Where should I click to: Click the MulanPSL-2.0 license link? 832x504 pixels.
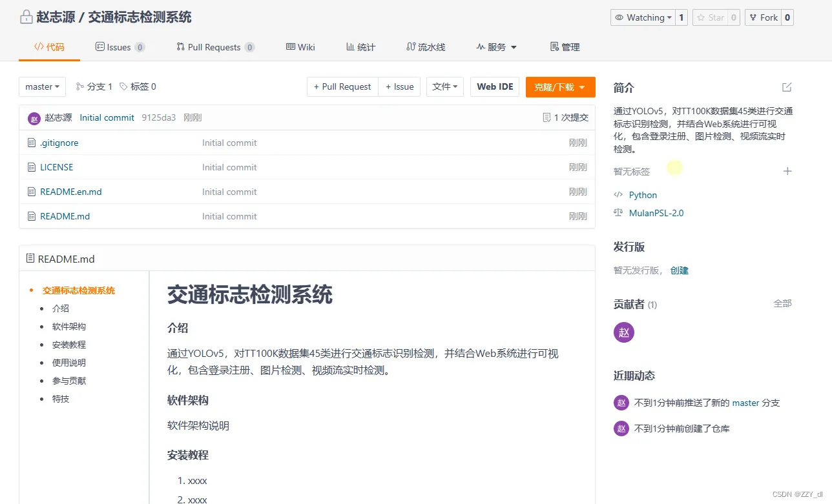[x=656, y=213]
